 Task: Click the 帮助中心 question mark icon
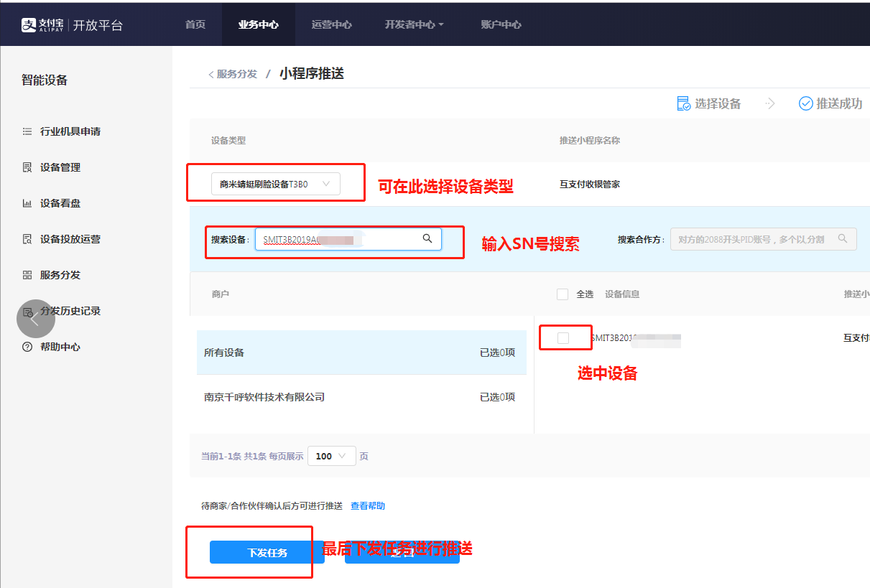[x=27, y=347]
